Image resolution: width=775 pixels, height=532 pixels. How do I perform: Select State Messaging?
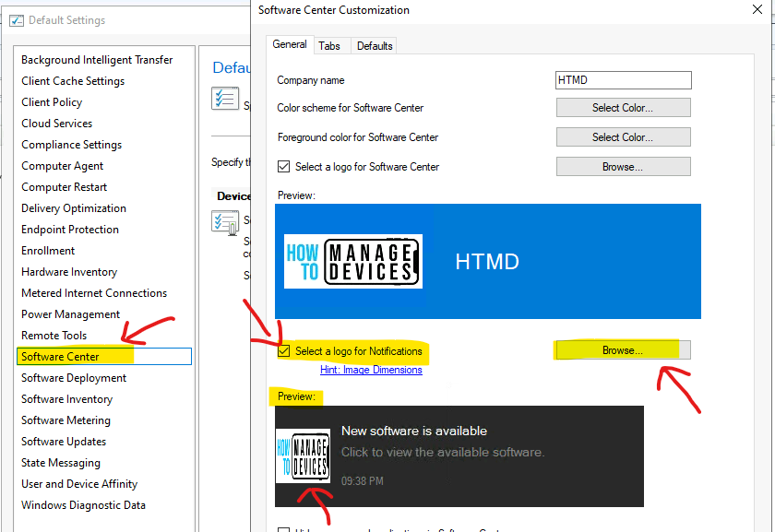(61, 464)
